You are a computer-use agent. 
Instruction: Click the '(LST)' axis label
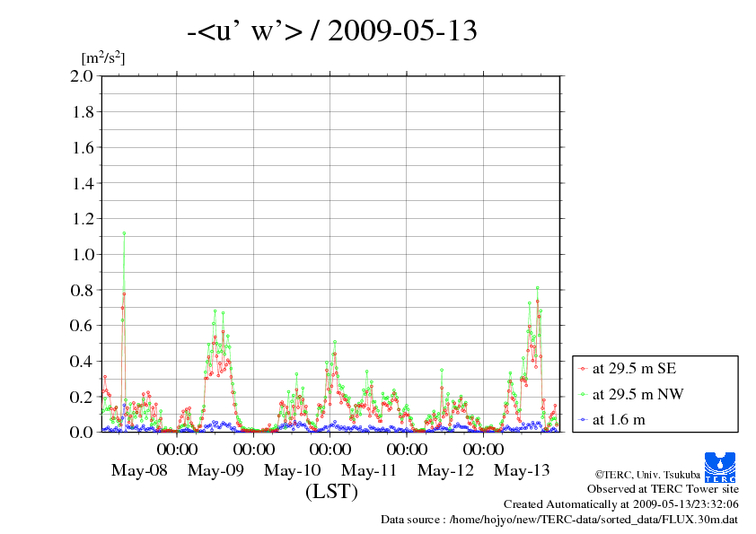pyautogui.click(x=331, y=492)
